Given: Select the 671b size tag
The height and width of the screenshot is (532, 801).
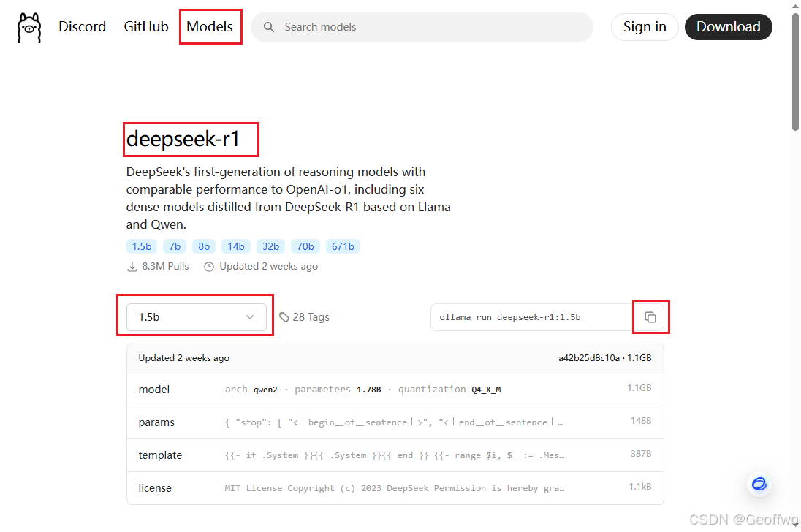Looking at the screenshot, I should [x=343, y=246].
